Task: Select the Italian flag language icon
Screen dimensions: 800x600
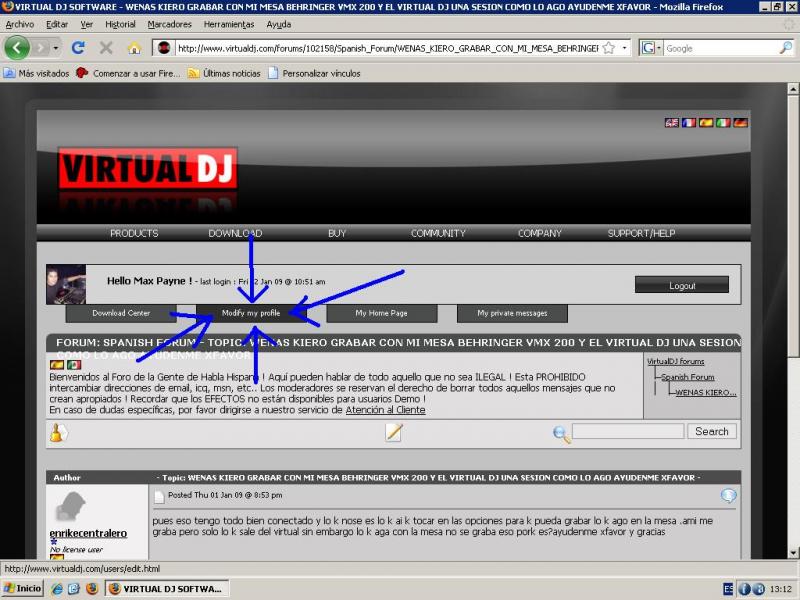Action: pos(723,122)
